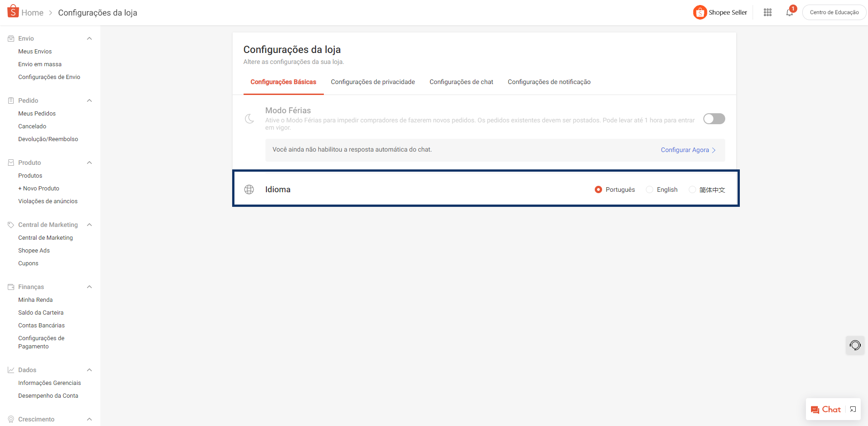Collapse the Pedido sidebar section

click(x=89, y=100)
